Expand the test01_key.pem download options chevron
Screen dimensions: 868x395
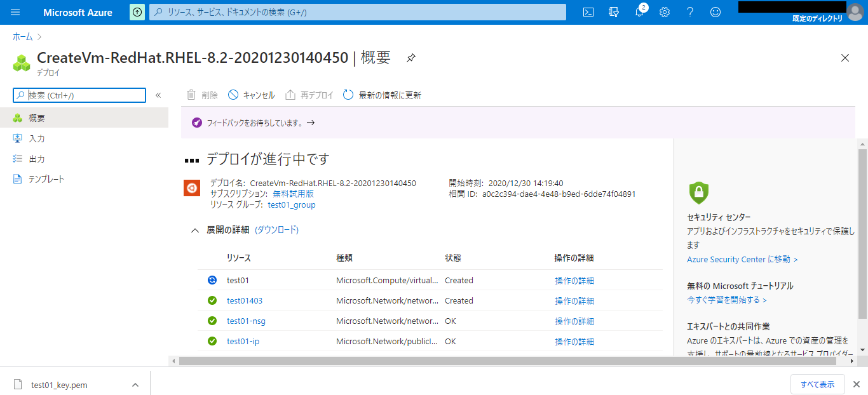pos(135,385)
